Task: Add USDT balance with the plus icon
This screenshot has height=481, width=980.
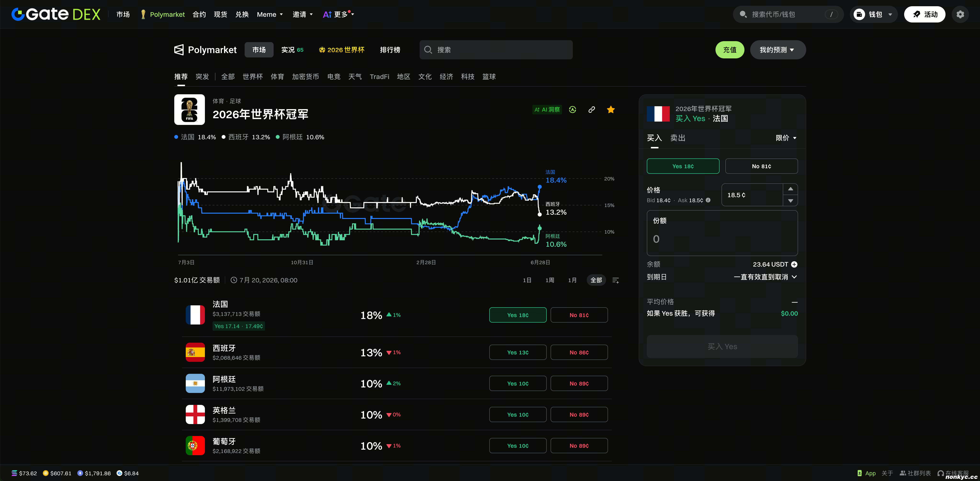Action: pyautogui.click(x=794, y=264)
